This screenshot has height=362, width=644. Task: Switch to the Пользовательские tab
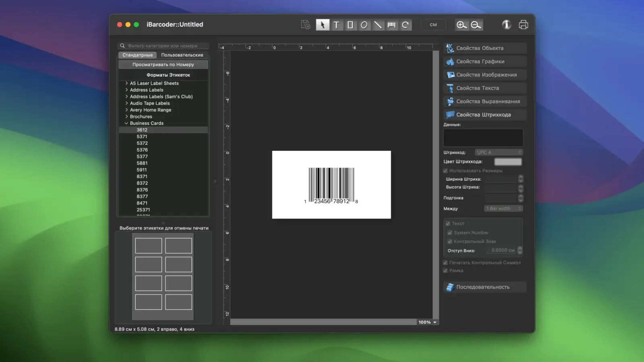pos(182,55)
